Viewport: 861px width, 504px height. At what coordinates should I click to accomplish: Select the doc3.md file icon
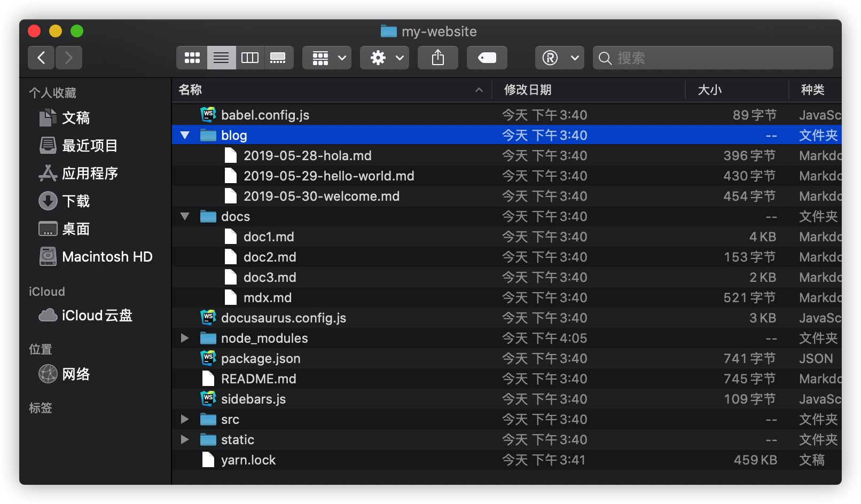[x=231, y=277]
